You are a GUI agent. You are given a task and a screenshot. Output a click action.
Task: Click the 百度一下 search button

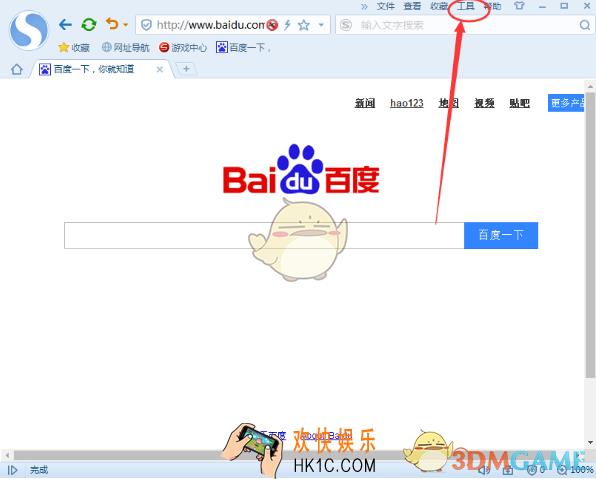[x=501, y=235]
